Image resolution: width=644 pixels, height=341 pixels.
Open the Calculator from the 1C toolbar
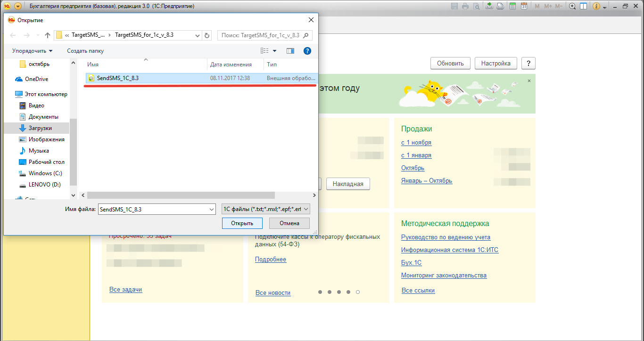(512, 6)
